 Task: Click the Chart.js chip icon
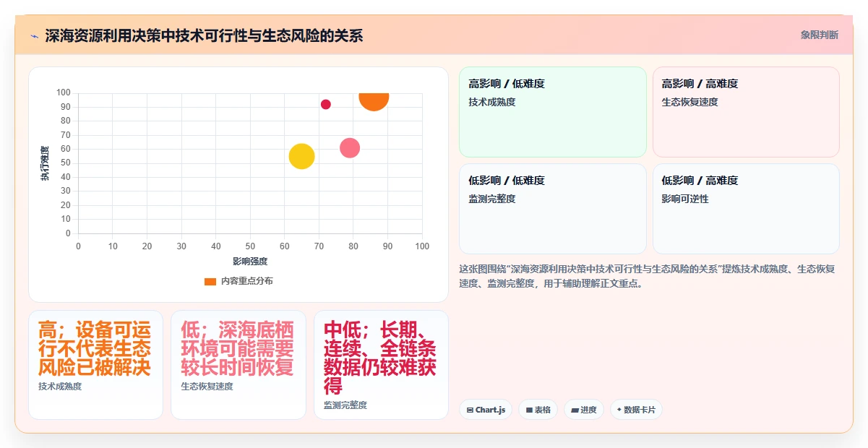[x=470, y=410]
